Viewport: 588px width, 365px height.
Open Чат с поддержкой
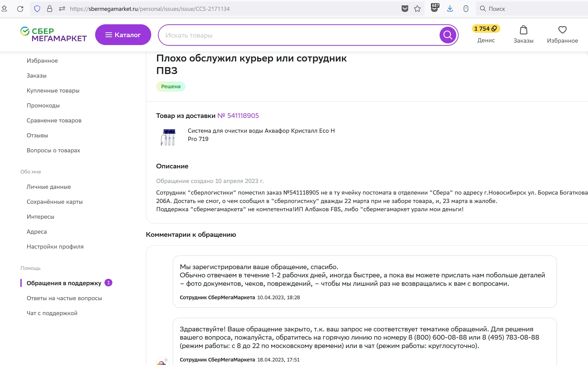point(52,313)
